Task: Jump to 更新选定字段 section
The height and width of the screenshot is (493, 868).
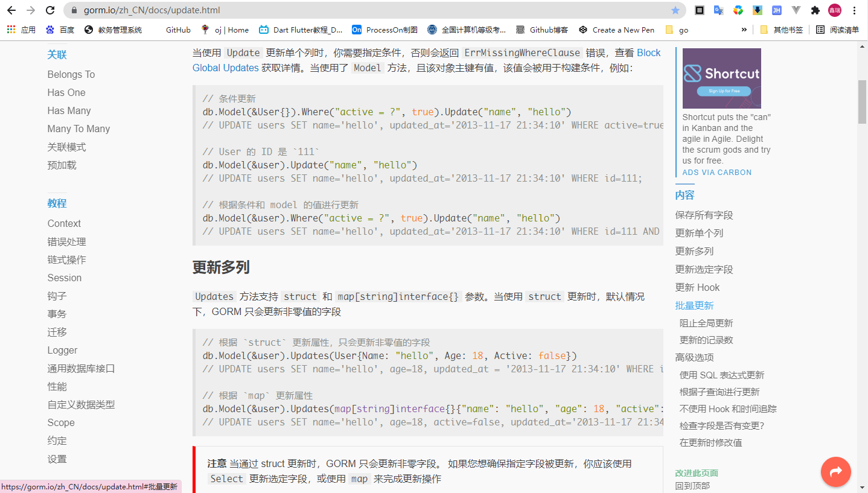Action: [x=704, y=269]
